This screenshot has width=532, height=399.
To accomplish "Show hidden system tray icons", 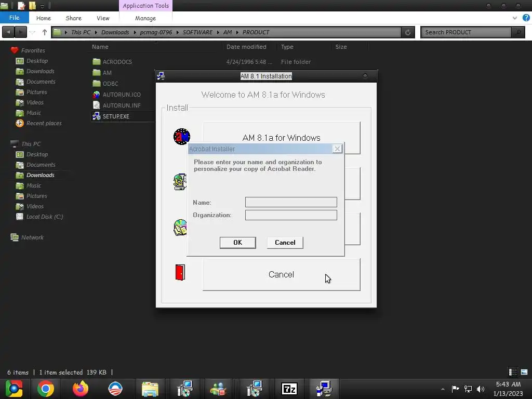I will pos(443,389).
